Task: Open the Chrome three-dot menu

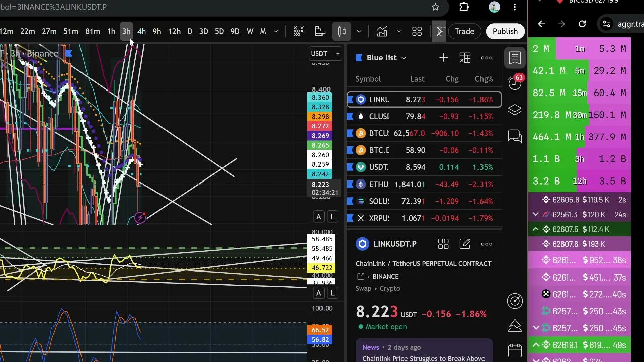Action: 515,7
